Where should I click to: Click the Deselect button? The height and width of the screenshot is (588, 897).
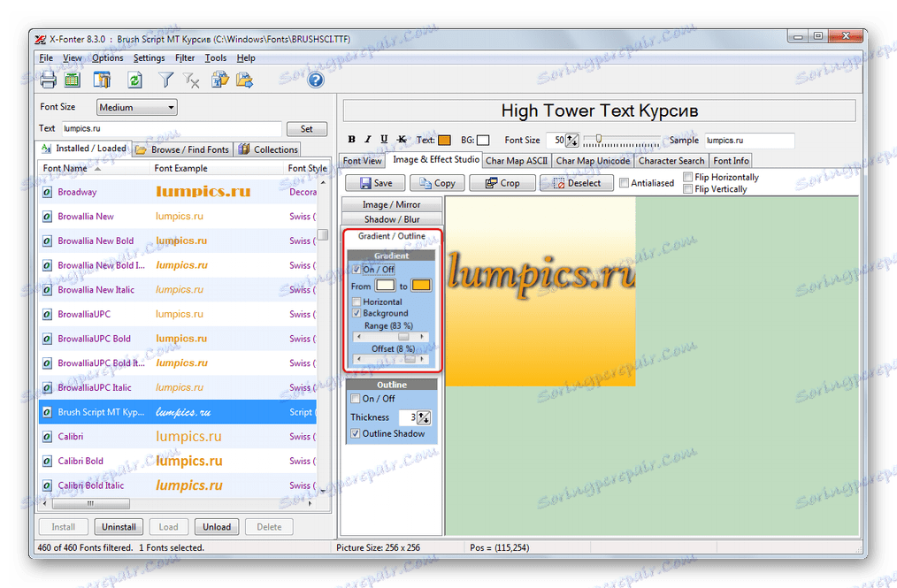click(577, 183)
